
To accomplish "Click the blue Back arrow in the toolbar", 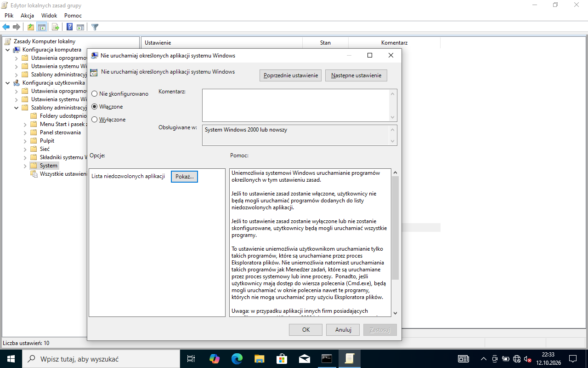I will 6,27.
